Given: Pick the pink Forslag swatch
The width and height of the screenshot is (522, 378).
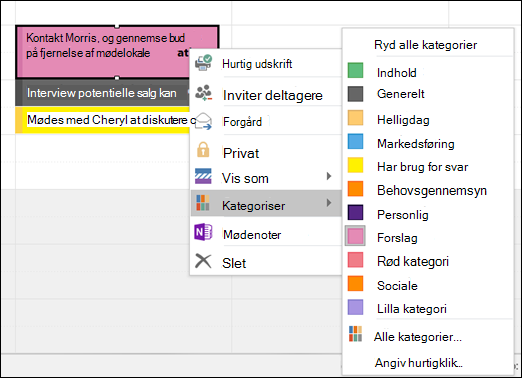Looking at the screenshot, I should tap(355, 236).
